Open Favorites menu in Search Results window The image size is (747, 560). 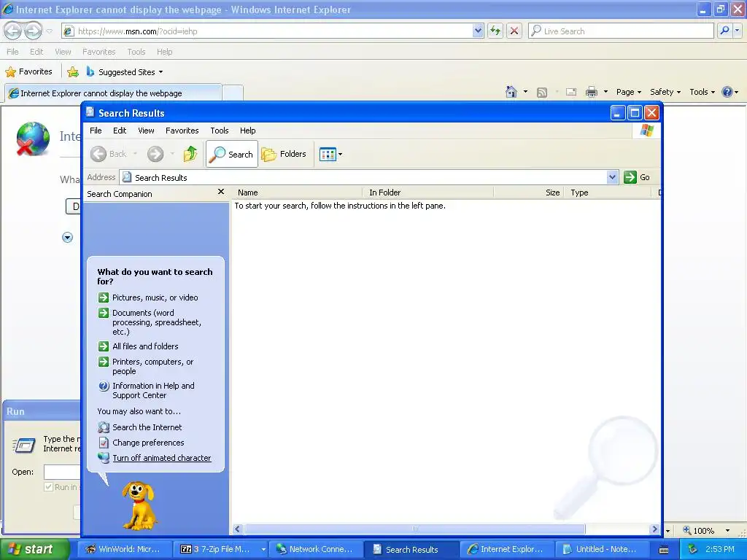[x=182, y=131]
